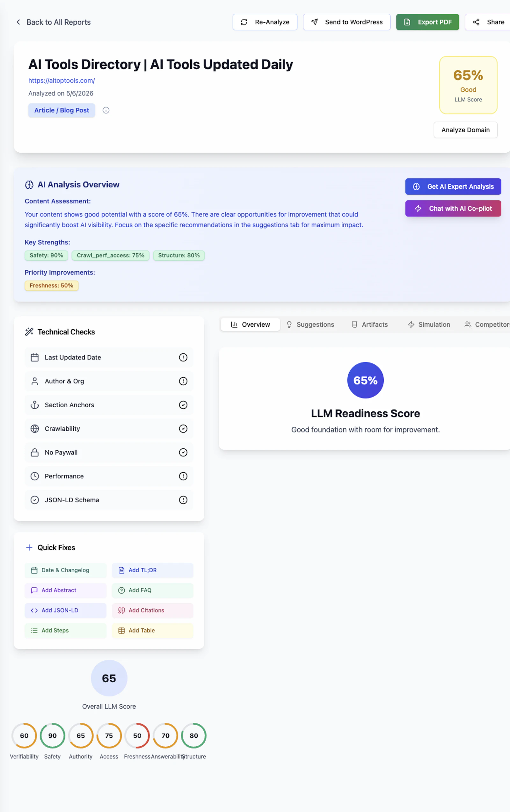Open the Competitors tab
This screenshot has height=812, width=510.
click(x=487, y=324)
